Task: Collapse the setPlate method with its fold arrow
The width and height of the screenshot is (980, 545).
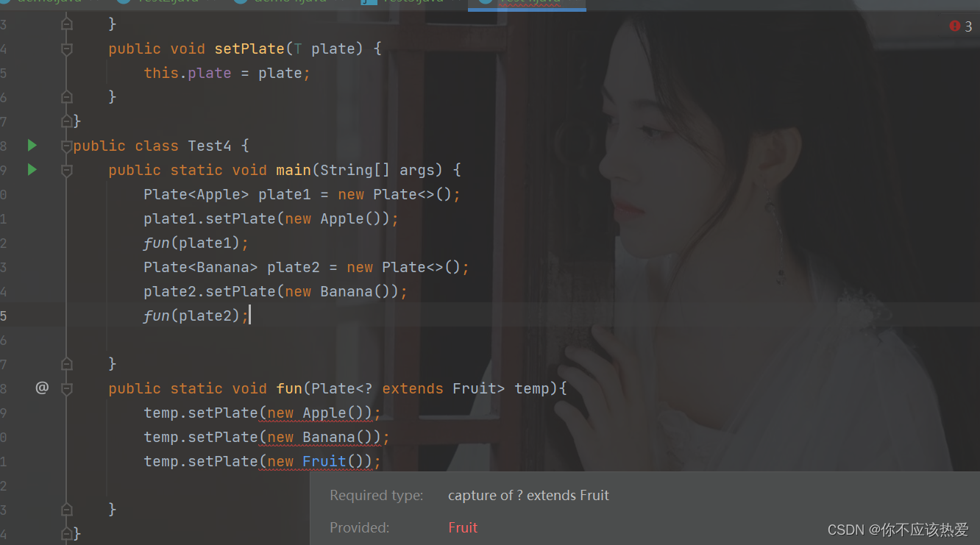Action: [x=66, y=48]
